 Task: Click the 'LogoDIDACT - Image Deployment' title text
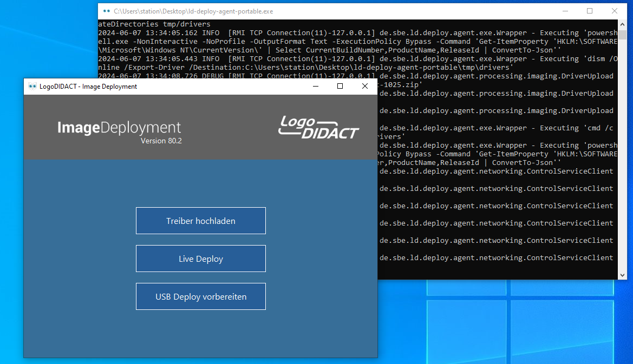(88, 86)
